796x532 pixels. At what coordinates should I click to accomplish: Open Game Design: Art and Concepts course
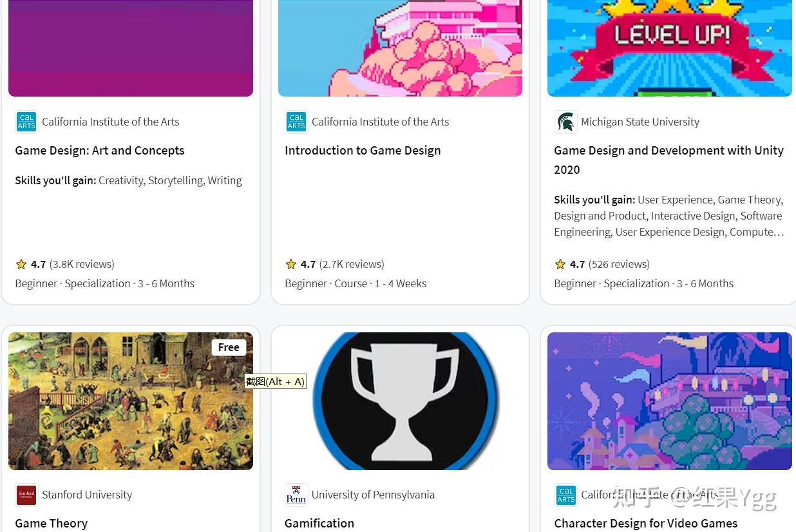click(x=100, y=151)
